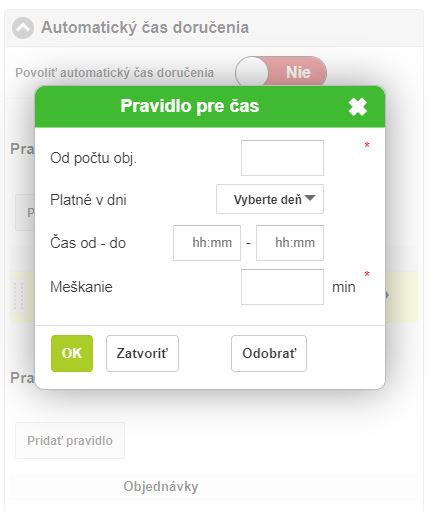430x511 pixels.
Task: Confirm the rule with the OK button
Action: [72, 353]
